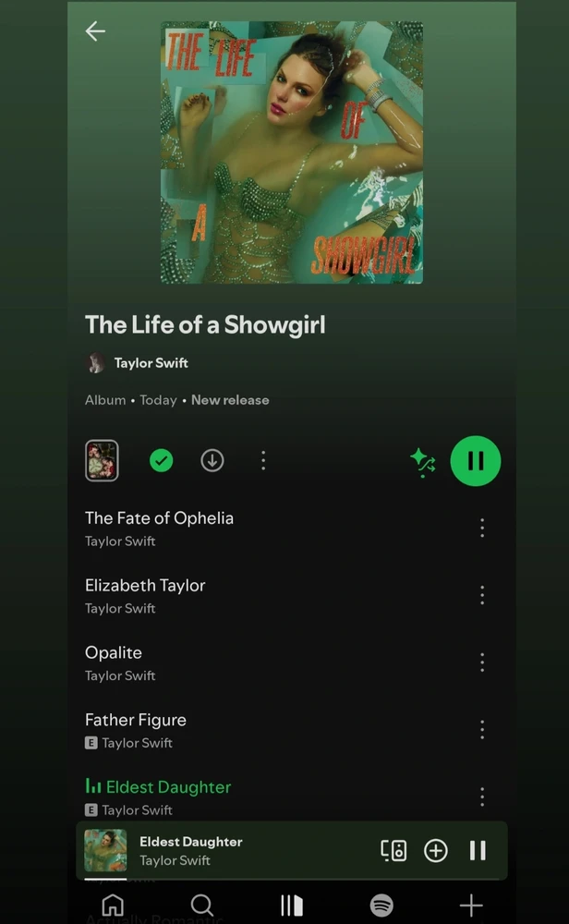Go back using the top-left arrow
The width and height of the screenshot is (569, 924).
[95, 31]
